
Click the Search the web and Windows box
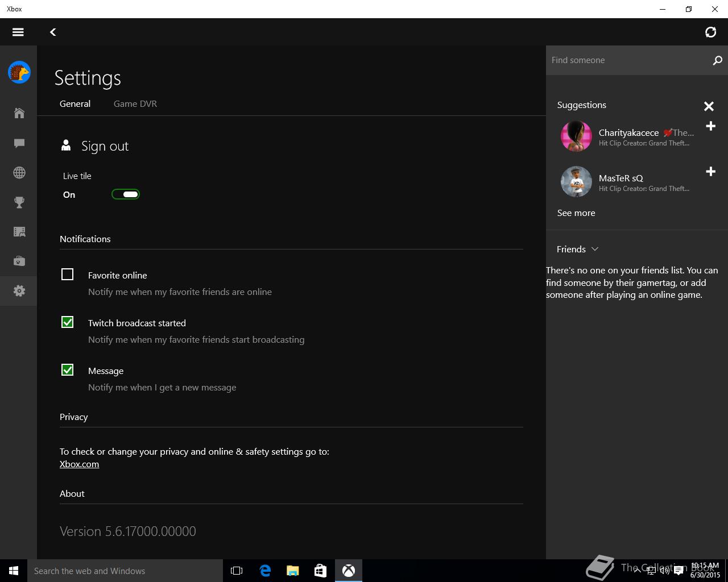pyautogui.click(x=125, y=571)
